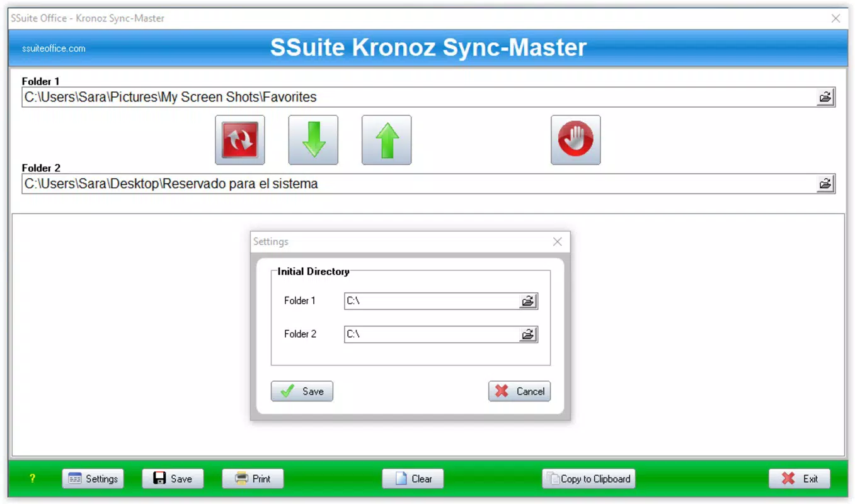
Task: Click Save in the green bottom bar
Action: [x=173, y=479]
